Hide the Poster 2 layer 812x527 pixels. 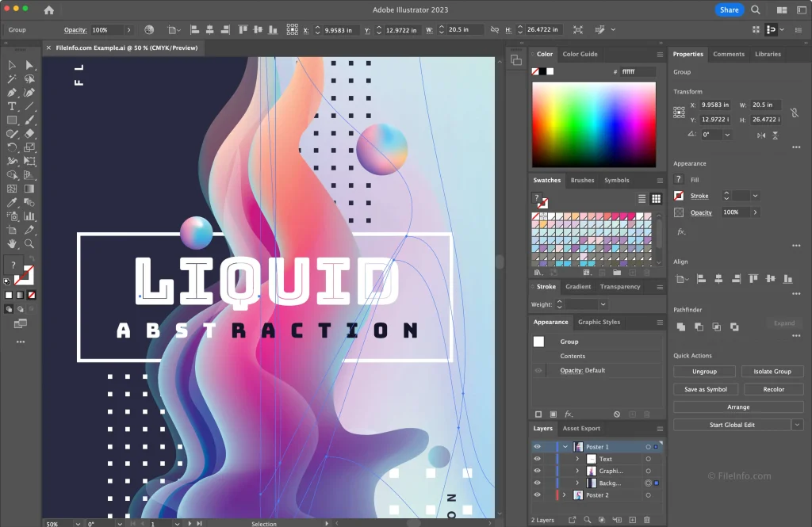click(x=537, y=495)
